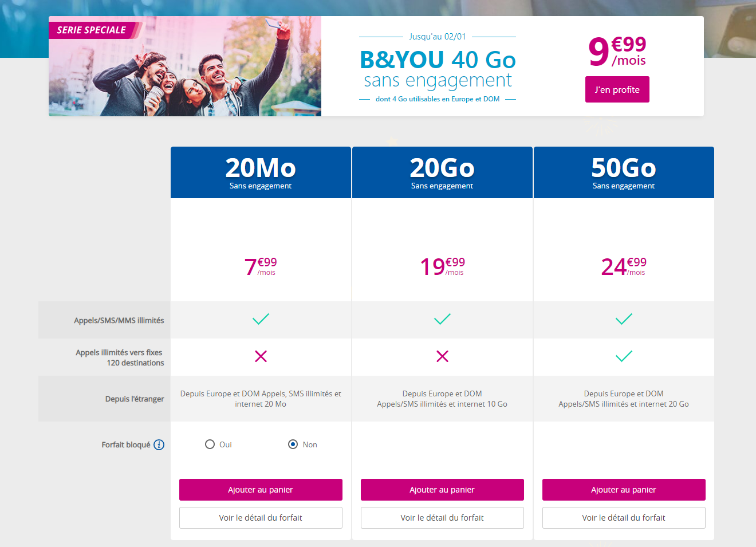The image size is (756, 547).
Task: Click the J'en profite button
Action: tap(617, 89)
